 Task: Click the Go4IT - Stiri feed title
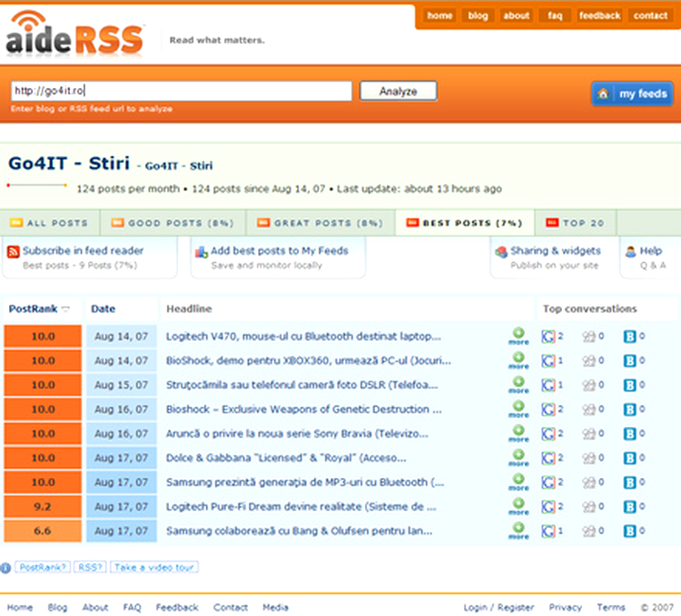[x=69, y=164]
